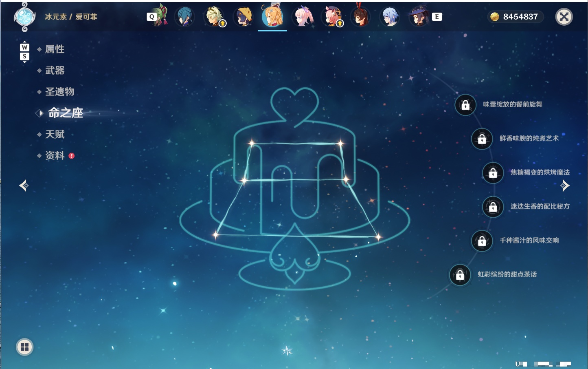Select the character wearing a dark witch hat
The width and height of the screenshot is (588, 369).
click(419, 17)
